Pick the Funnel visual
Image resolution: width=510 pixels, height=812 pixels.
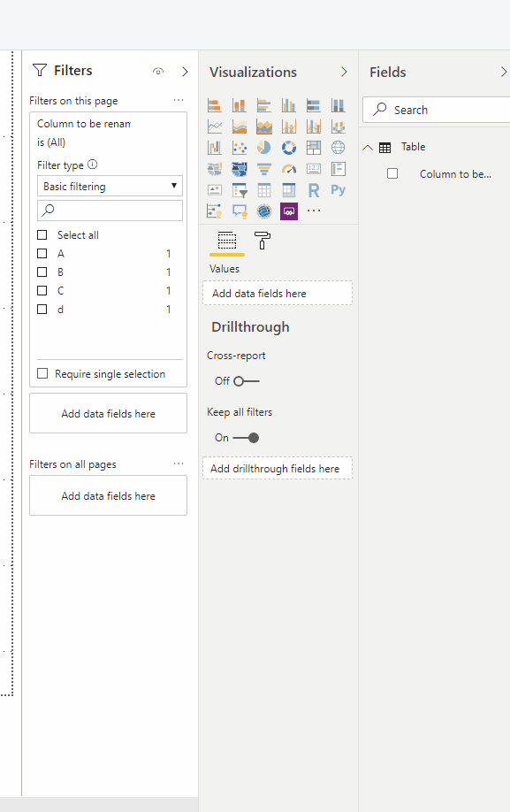(x=264, y=169)
